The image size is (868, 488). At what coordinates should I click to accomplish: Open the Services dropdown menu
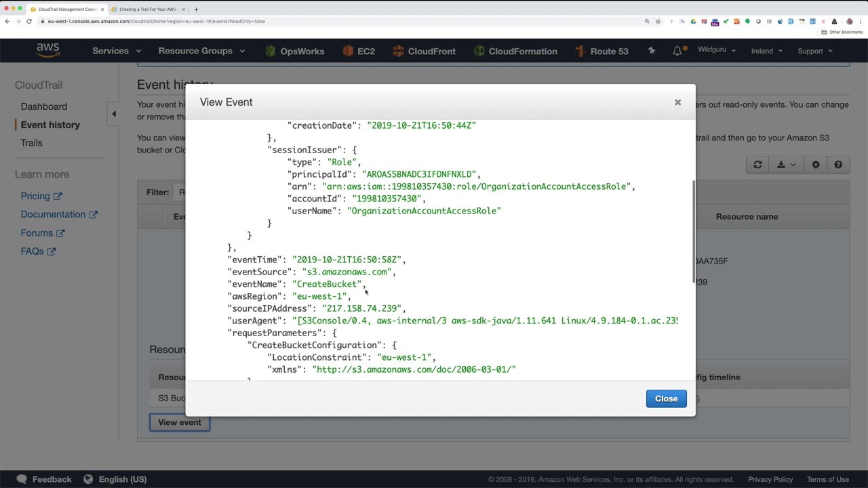117,51
